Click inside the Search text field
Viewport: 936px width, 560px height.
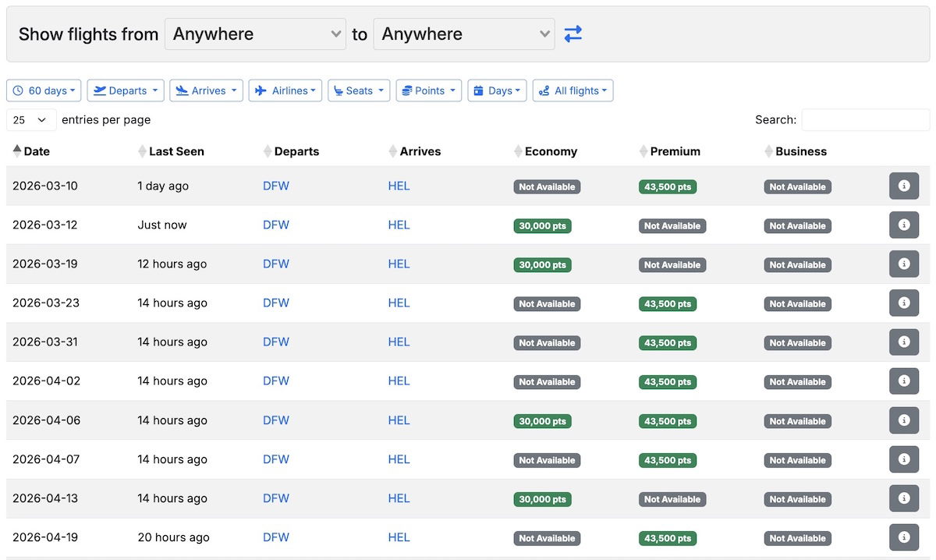pyautogui.click(x=865, y=120)
